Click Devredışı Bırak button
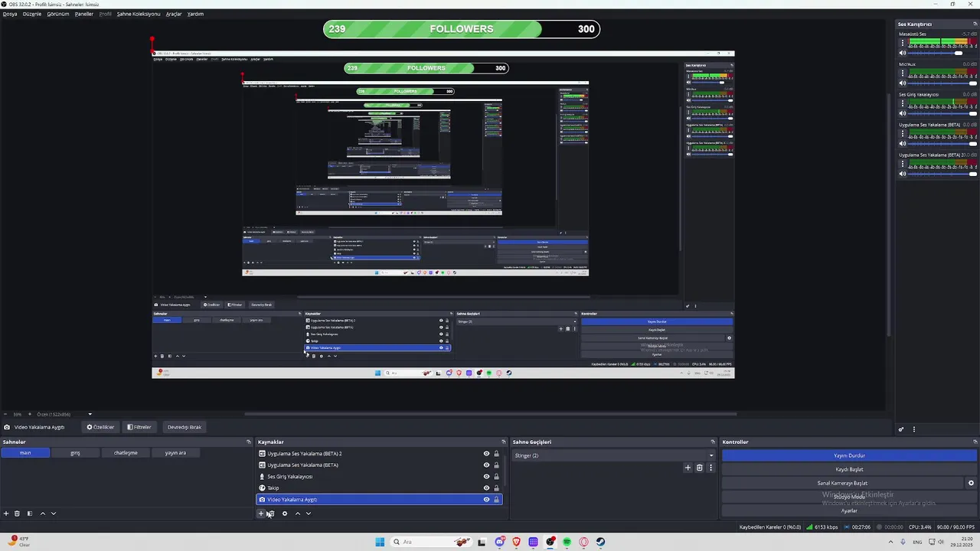 pos(184,427)
